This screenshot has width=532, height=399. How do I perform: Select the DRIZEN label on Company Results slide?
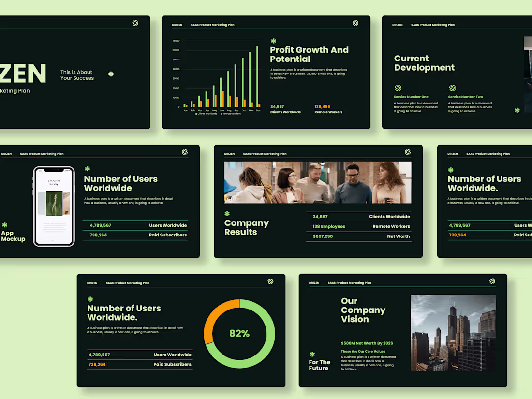(229, 154)
